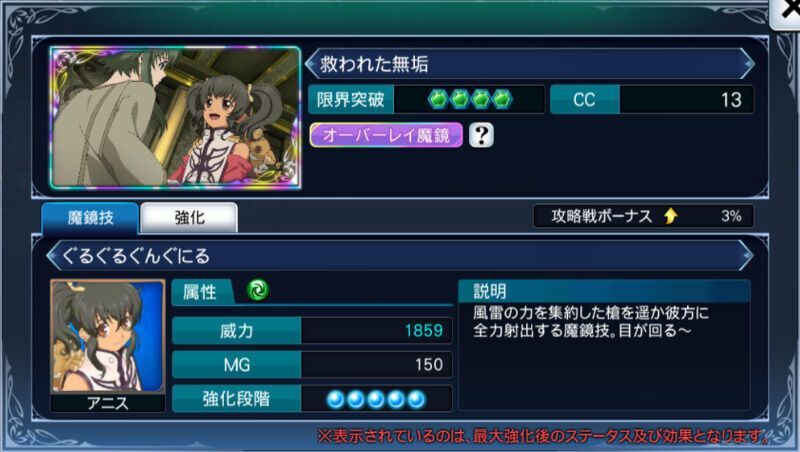Image resolution: width=800 pixels, height=452 pixels.
Task: Click the yellow bonus up-arrow icon
Action: tap(671, 216)
